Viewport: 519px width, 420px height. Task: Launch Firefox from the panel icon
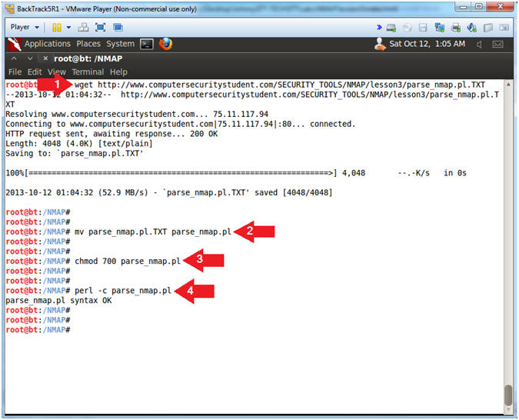(x=165, y=44)
